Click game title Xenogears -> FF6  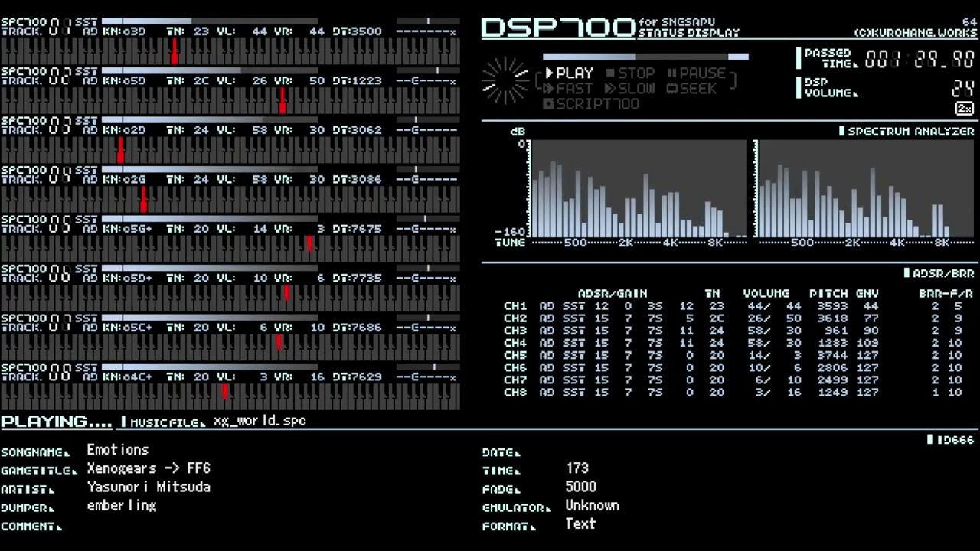[149, 468]
